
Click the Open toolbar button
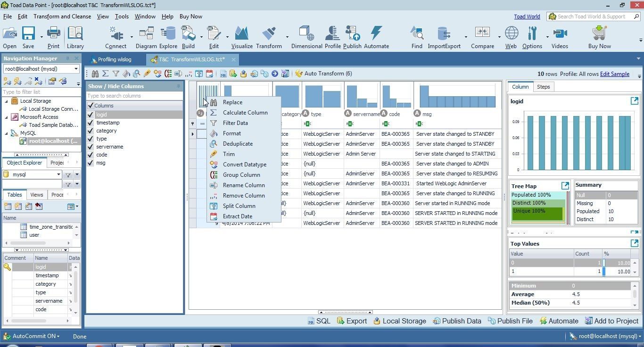tap(9, 38)
